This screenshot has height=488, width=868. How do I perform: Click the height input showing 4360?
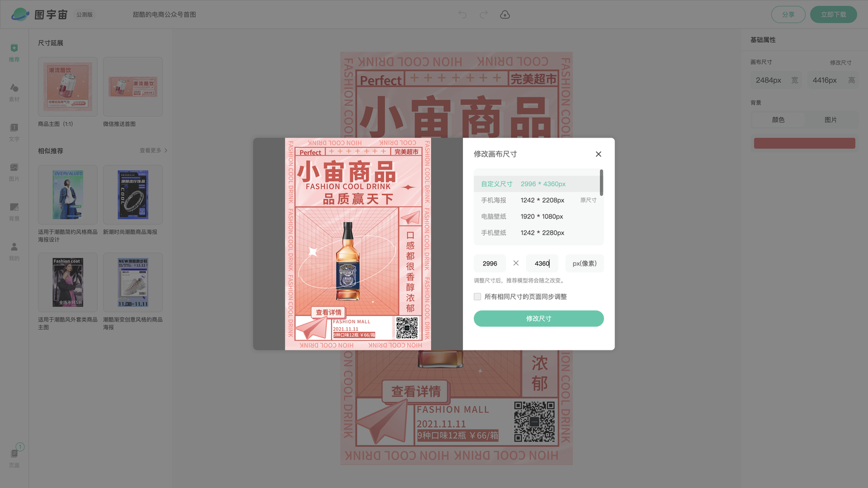542,264
